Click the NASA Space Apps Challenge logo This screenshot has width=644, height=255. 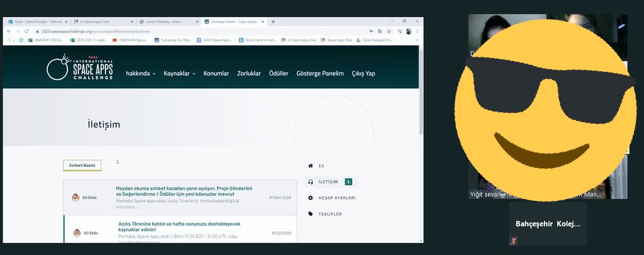pyautogui.click(x=79, y=67)
